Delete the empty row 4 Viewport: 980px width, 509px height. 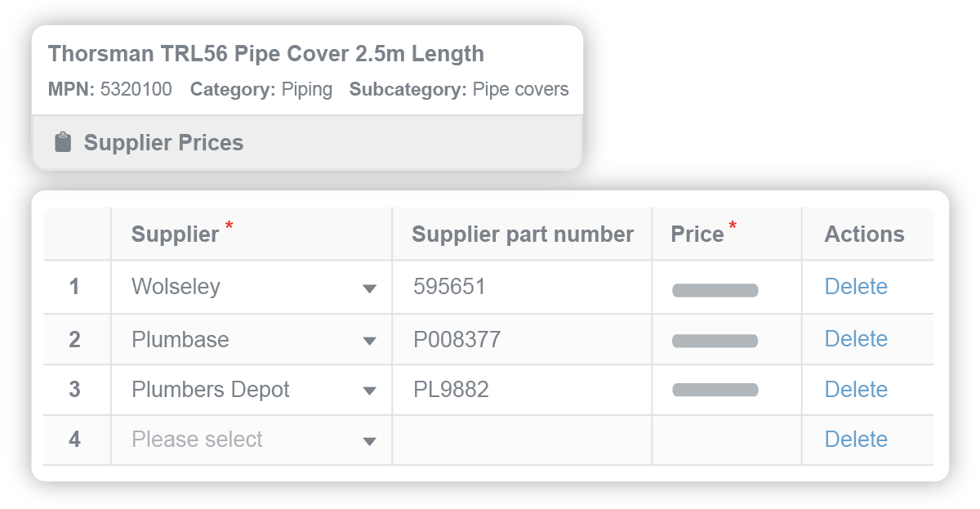[857, 440]
